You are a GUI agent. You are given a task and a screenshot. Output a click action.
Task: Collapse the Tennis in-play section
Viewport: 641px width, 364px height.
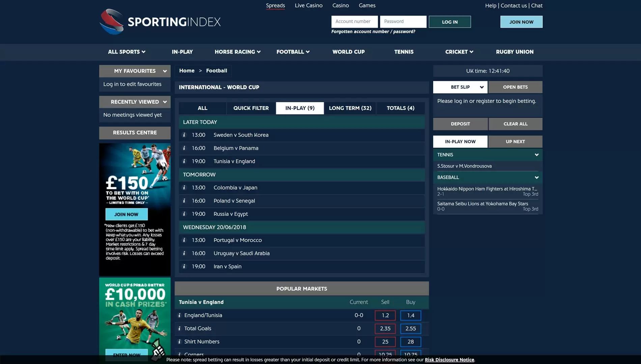coord(536,155)
